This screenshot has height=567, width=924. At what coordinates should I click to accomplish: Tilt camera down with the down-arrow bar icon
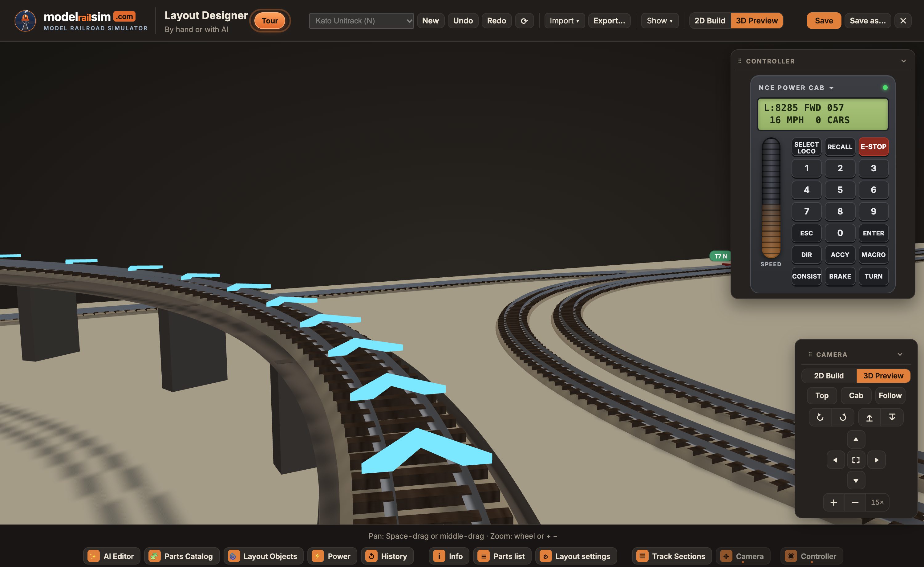coord(892,417)
